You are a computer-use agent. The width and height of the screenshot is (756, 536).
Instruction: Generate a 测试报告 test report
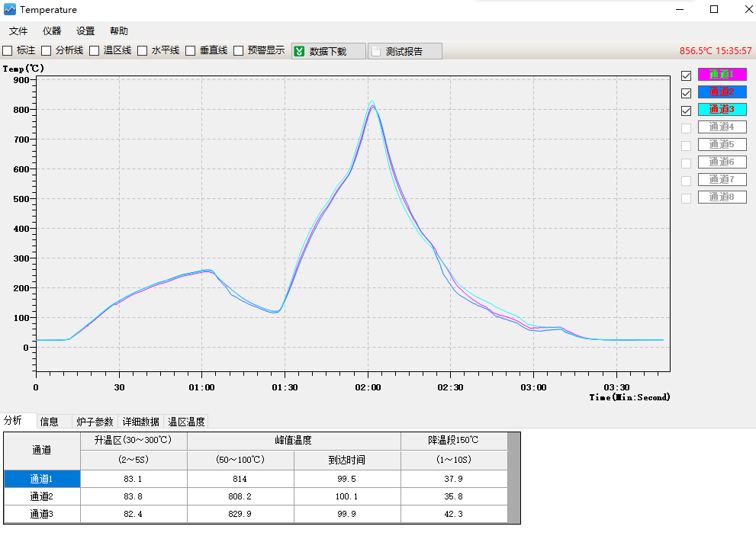404,50
